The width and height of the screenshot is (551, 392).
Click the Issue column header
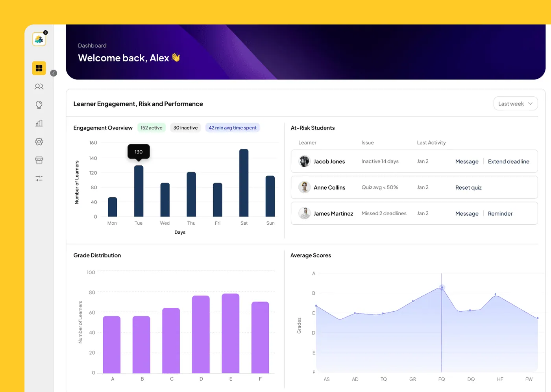(x=368, y=142)
